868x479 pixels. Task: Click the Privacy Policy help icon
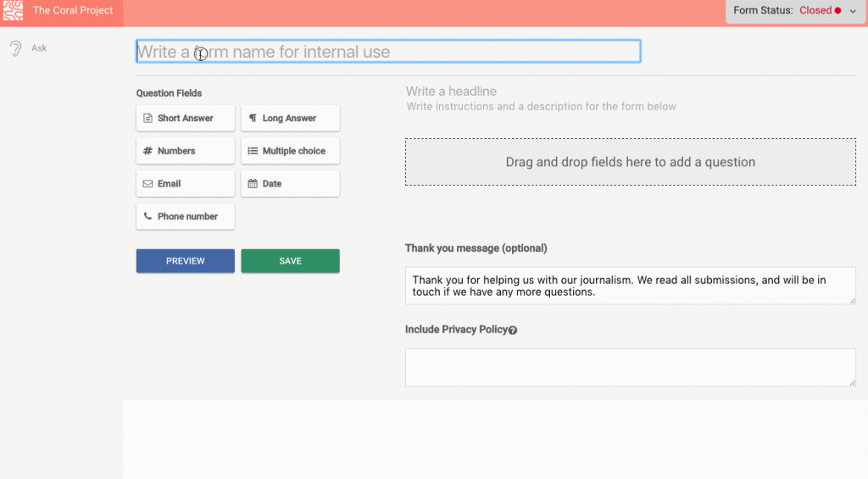click(x=513, y=331)
